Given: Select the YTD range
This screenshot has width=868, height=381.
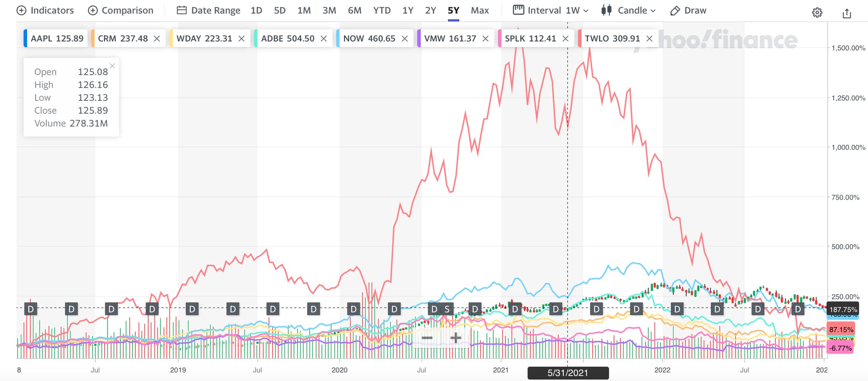Looking at the screenshot, I should [382, 10].
